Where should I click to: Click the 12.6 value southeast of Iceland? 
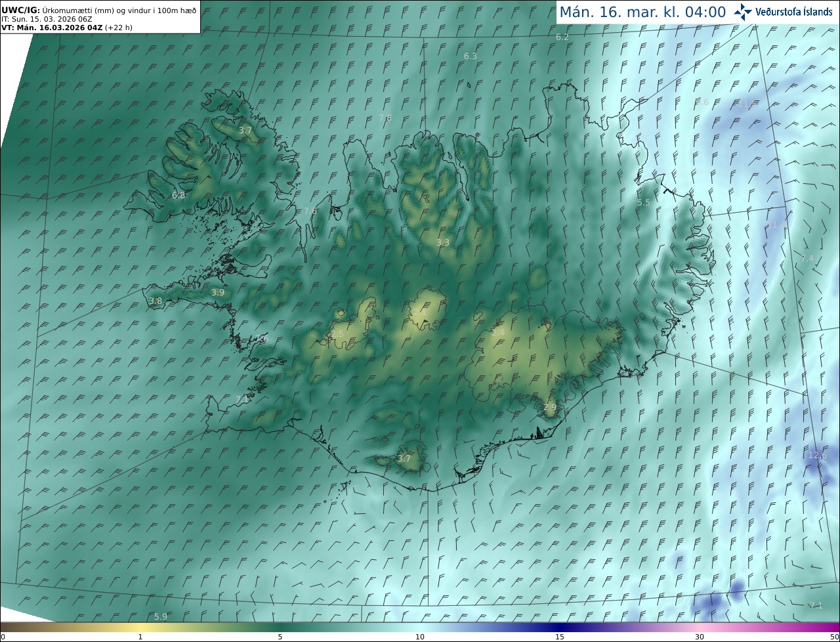(x=818, y=456)
